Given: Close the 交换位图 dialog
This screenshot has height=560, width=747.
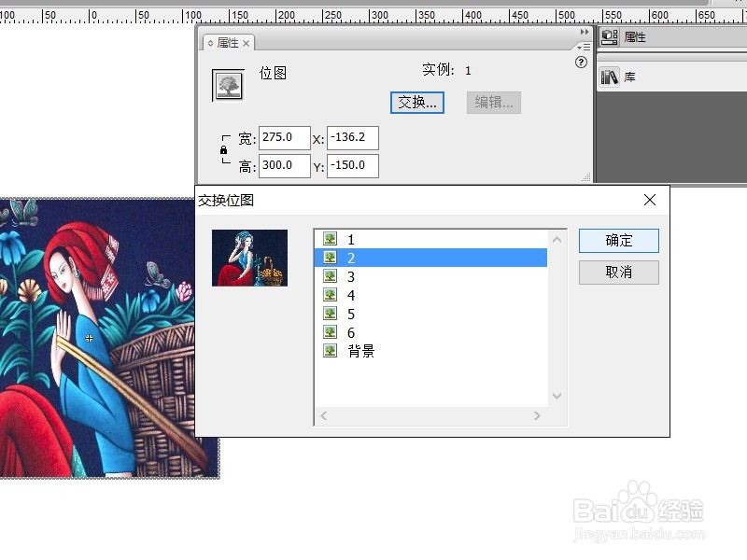Looking at the screenshot, I should (x=650, y=200).
